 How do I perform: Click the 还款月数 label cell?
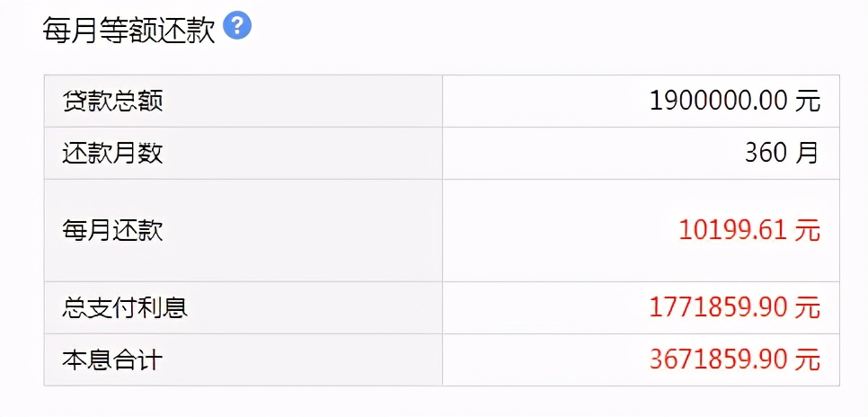[x=244, y=154]
